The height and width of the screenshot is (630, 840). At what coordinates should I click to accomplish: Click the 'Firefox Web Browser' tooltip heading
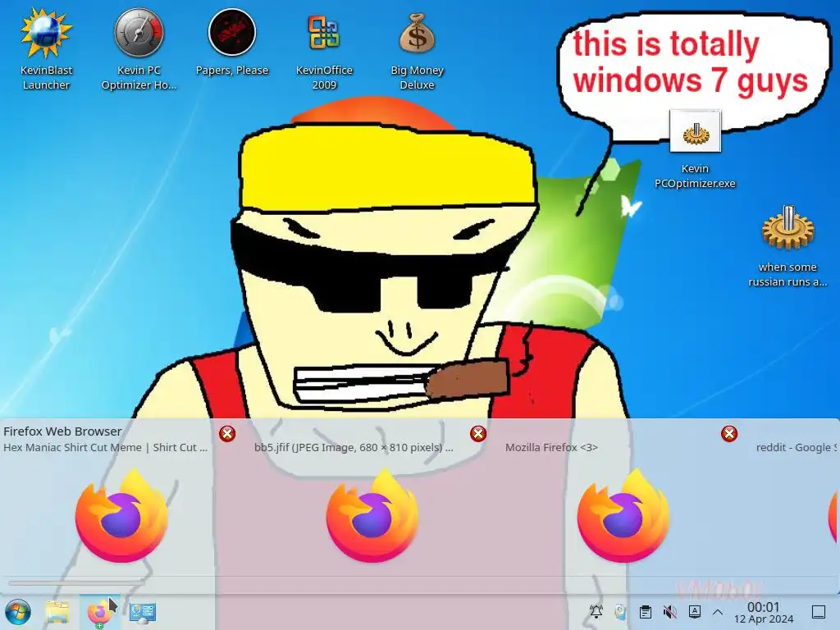(x=62, y=431)
